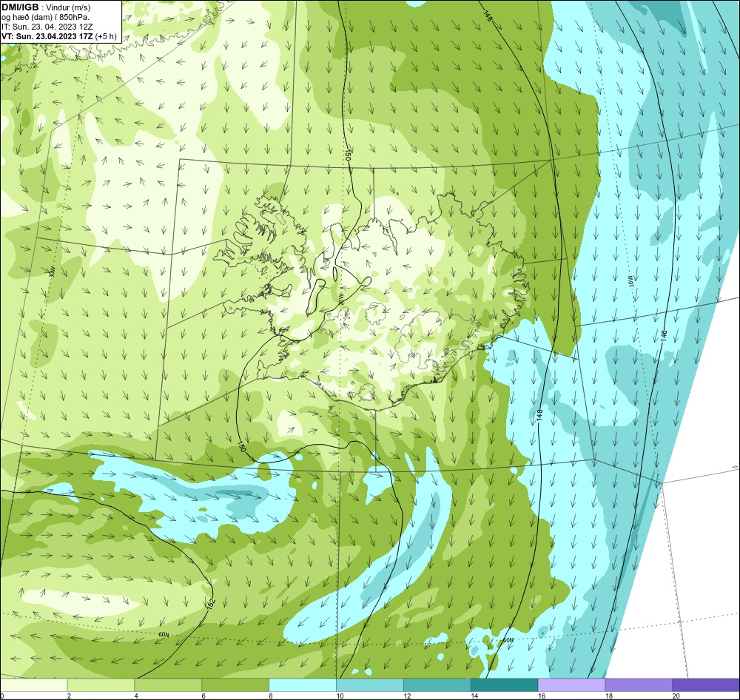Click the "152" contour label at the lower left
The image size is (740, 700).
pos(211,604)
